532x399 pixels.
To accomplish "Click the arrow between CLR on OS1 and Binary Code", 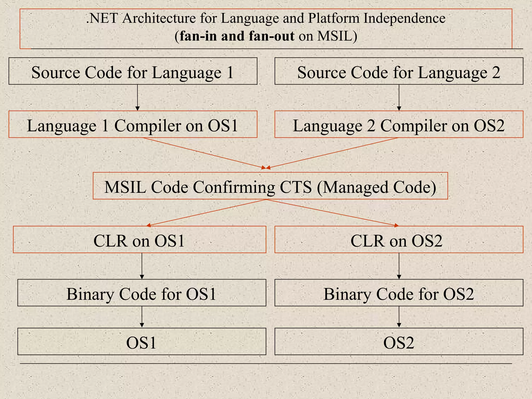I will click(142, 266).
